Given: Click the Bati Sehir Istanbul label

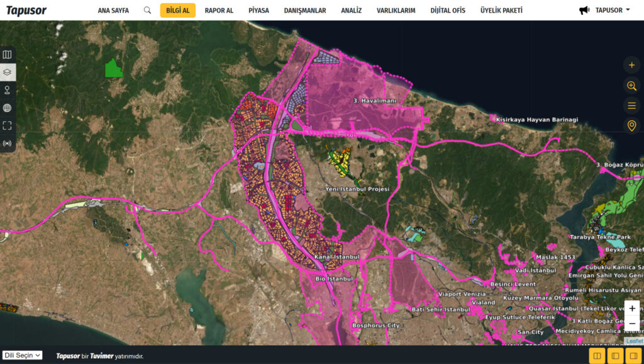Looking at the screenshot, I should point(441,309).
